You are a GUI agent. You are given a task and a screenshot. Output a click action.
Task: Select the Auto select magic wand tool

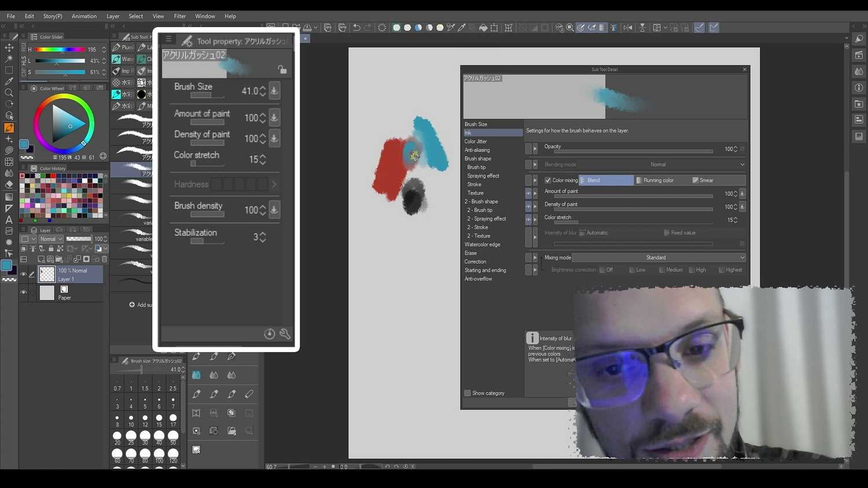tap(9, 58)
